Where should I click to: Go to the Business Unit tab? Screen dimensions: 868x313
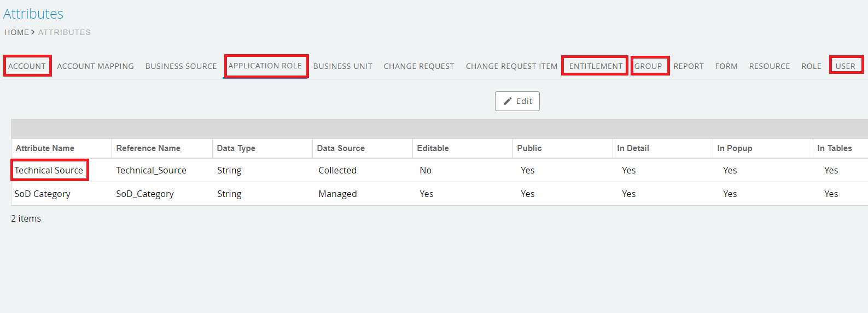(x=342, y=66)
